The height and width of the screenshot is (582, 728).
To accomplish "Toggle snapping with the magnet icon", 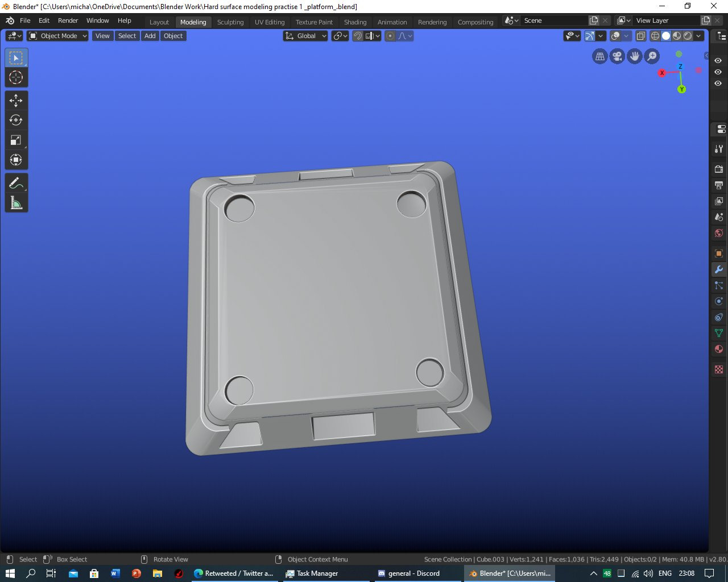I will click(358, 36).
